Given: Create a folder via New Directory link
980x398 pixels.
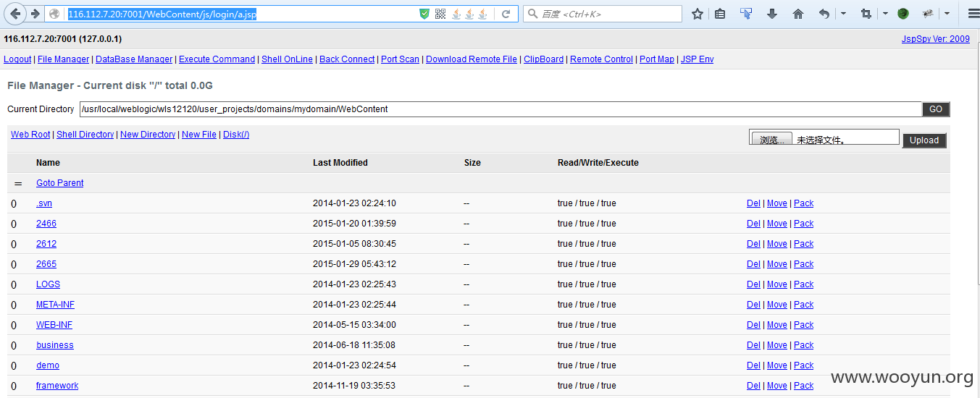Looking at the screenshot, I should point(148,135).
